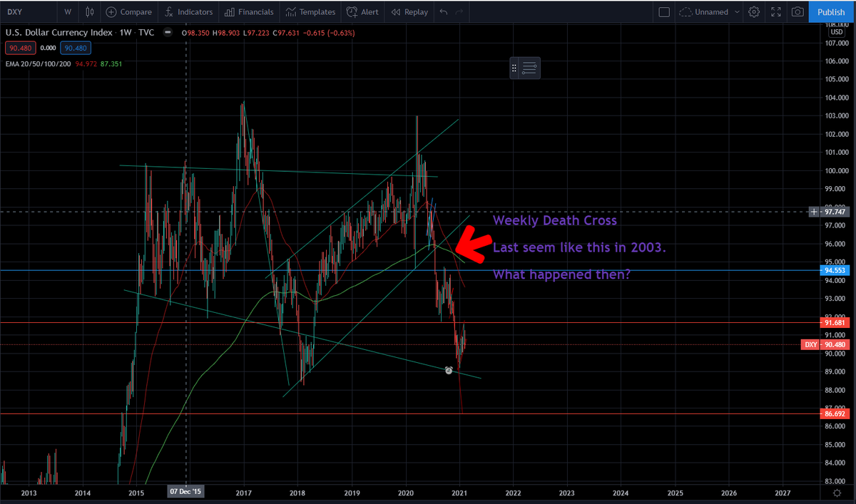Click the Undo arrow
Screen dimensions: 856x504
point(442,11)
